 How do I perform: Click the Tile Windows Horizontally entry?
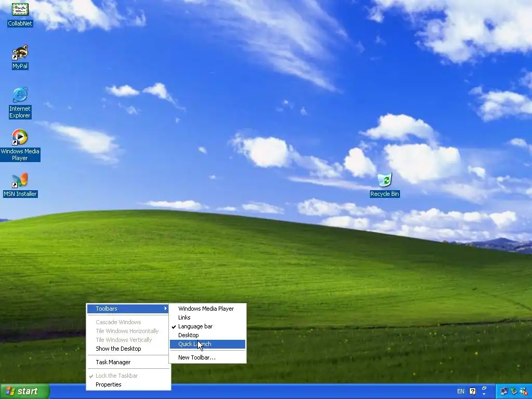(x=128, y=331)
